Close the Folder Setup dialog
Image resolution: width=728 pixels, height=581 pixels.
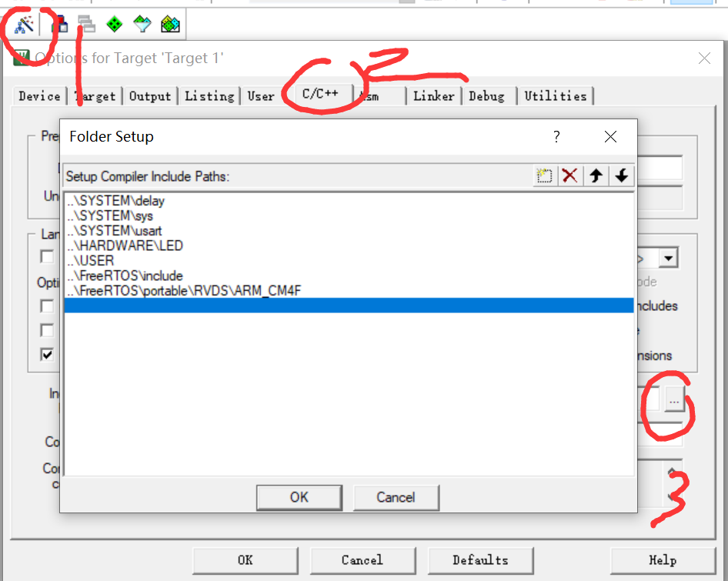point(610,136)
